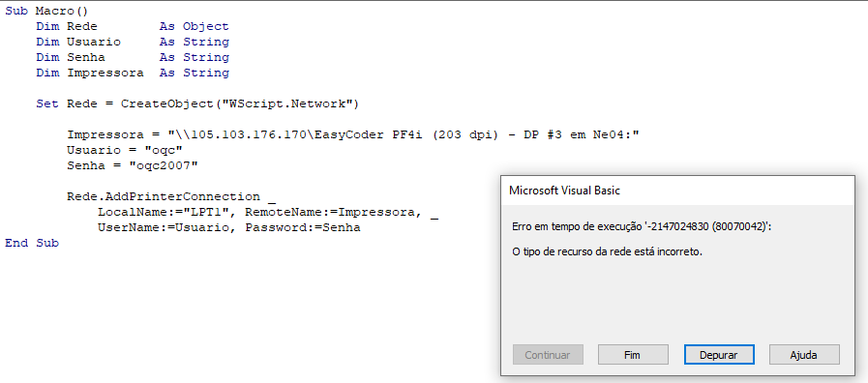Place cursor on Usuario = "oqc" line

125,151
